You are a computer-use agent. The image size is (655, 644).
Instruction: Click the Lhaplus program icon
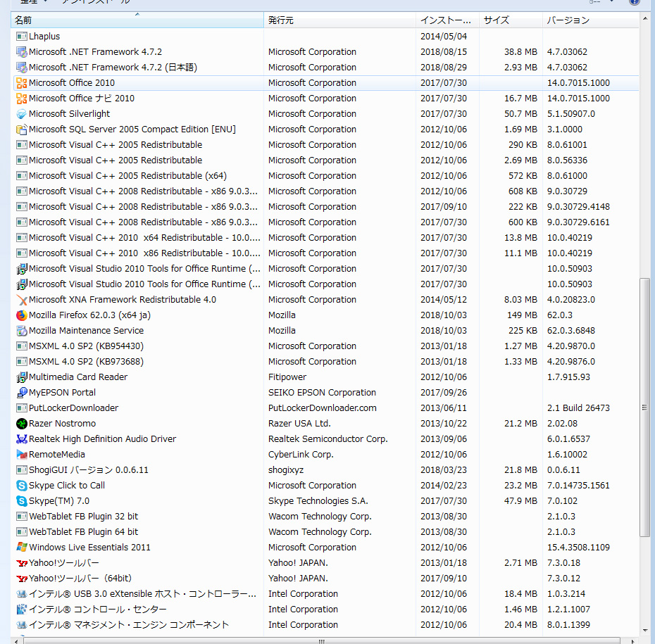21,37
